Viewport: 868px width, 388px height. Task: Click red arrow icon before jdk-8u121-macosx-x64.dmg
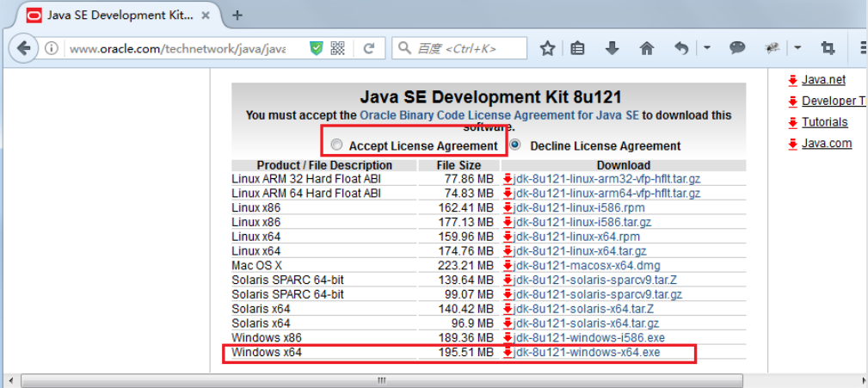click(508, 266)
